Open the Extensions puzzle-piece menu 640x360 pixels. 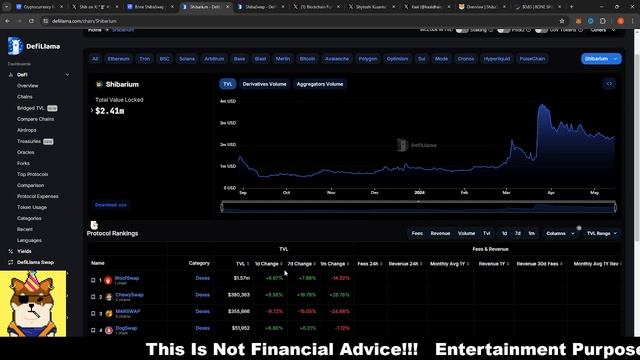click(603, 21)
